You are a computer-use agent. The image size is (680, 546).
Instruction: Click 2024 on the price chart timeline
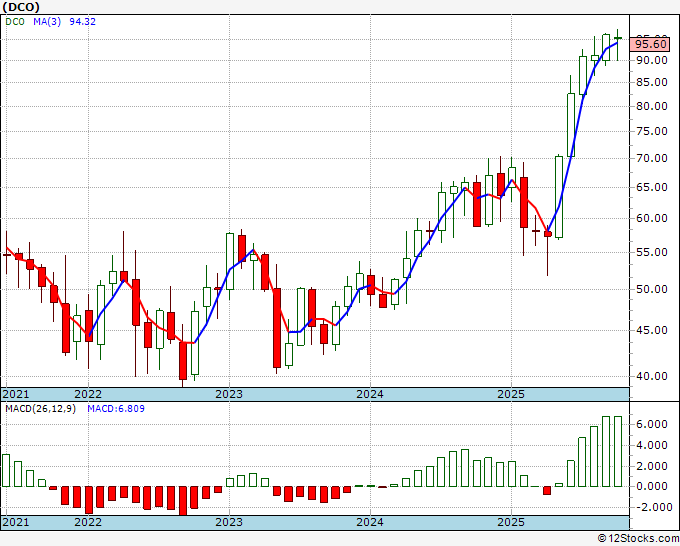pyautogui.click(x=370, y=394)
